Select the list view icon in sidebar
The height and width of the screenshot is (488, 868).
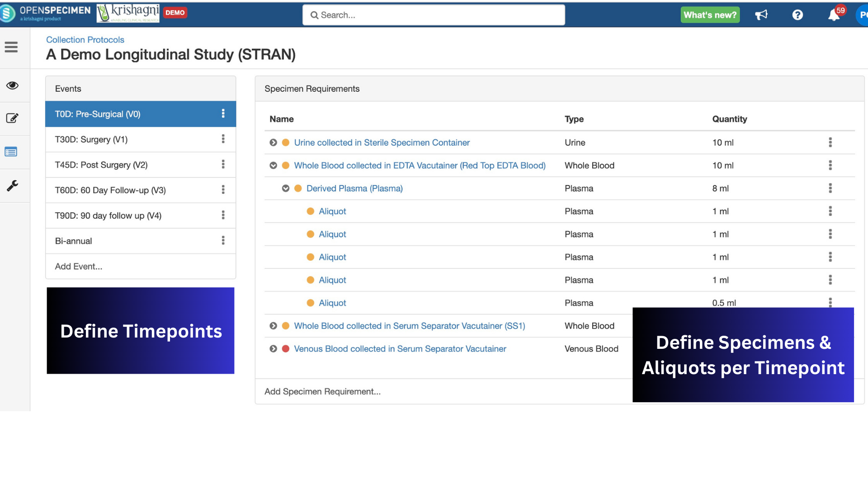point(11,152)
